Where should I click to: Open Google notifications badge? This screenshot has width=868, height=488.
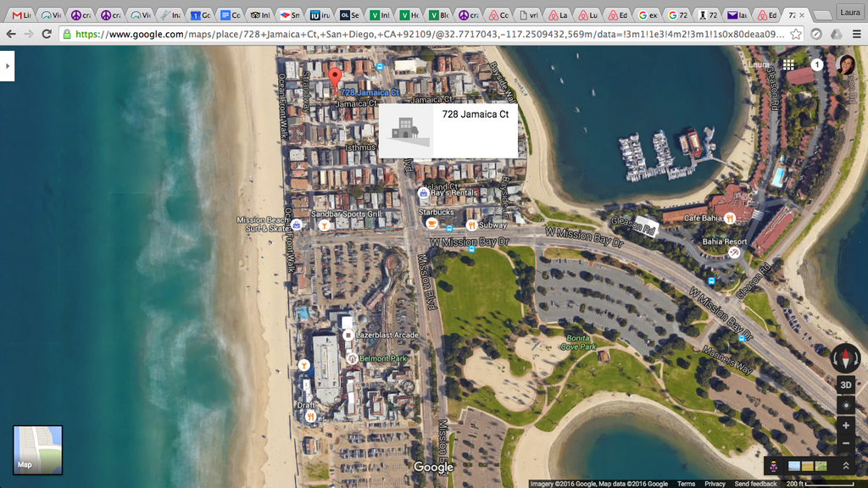[x=816, y=64]
